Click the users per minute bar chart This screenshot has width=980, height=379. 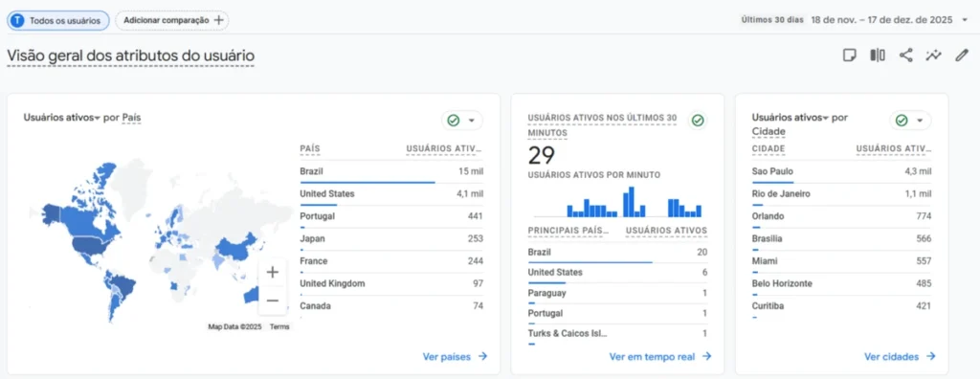(617, 201)
